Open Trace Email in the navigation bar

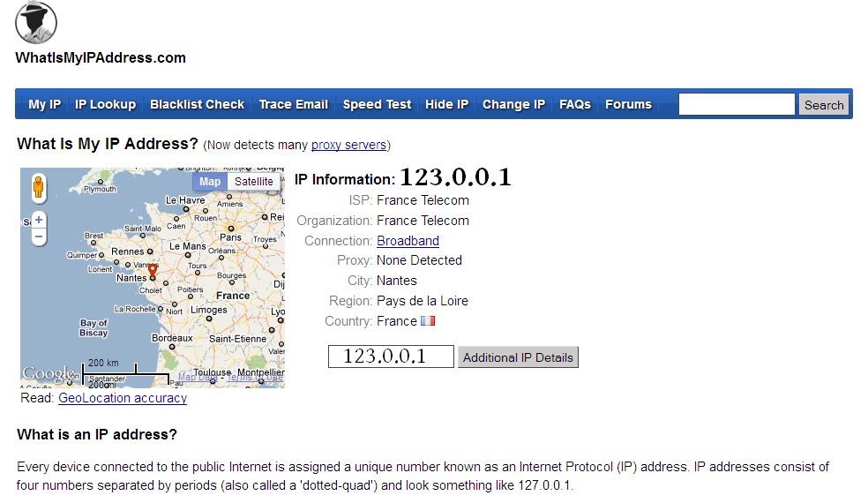point(294,104)
